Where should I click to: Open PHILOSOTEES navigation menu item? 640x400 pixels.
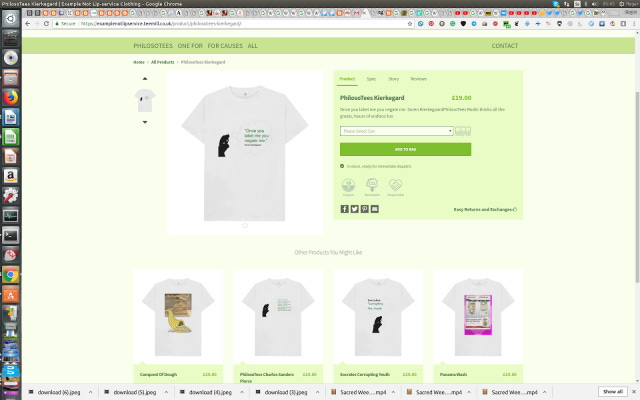[x=153, y=46]
